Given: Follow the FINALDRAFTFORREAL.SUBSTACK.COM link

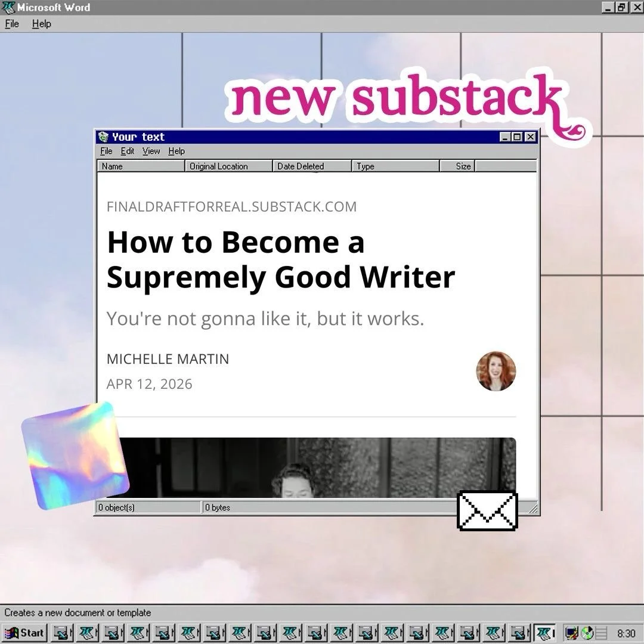Looking at the screenshot, I should point(231,207).
